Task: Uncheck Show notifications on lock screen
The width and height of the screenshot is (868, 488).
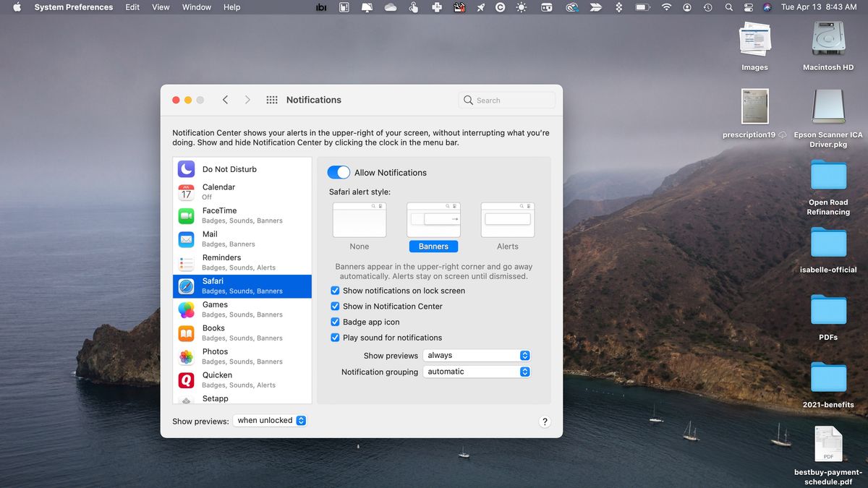Action: pos(335,290)
